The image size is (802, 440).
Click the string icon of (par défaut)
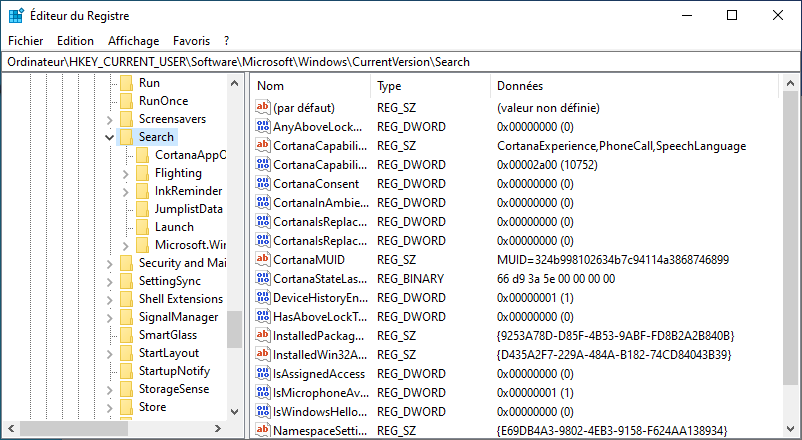click(263, 107)
